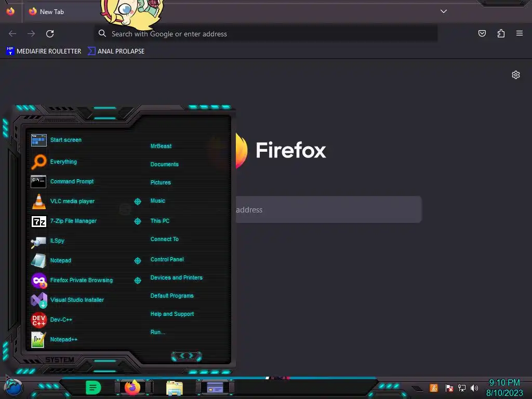Switch to Firefox on taskbar
This screenshot has height=399, width=532.
pos(132,387)
